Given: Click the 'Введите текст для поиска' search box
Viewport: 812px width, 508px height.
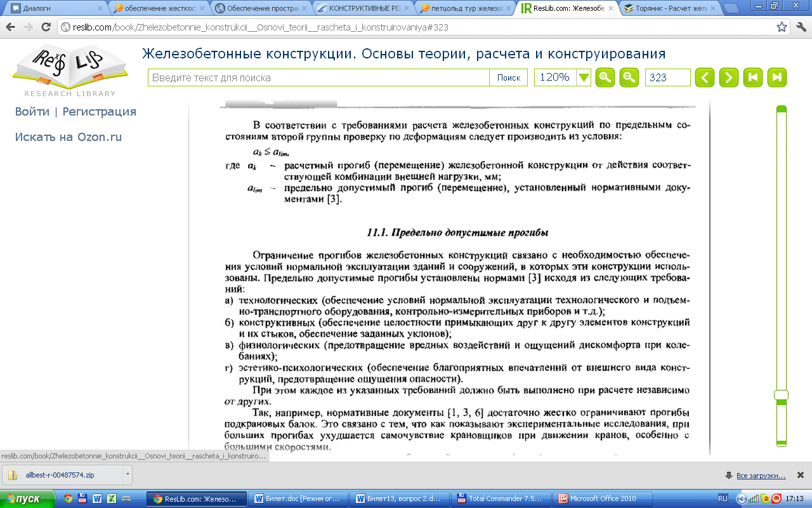Looking at the screenshot, I should point(318,77).
